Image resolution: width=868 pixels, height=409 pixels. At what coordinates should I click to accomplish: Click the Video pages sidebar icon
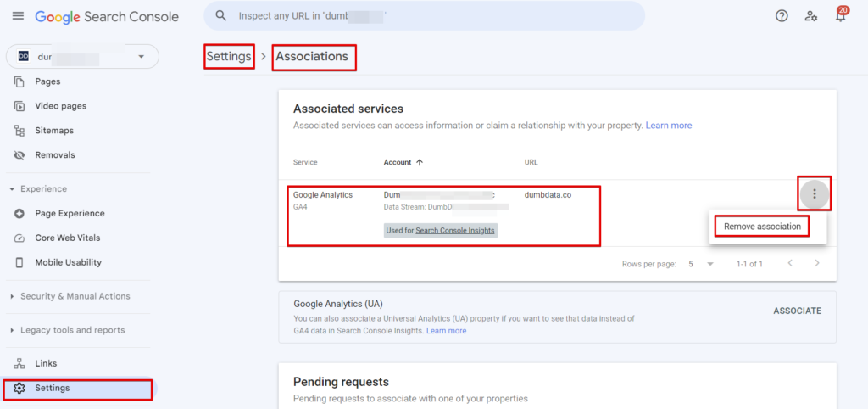click(19, 106)
